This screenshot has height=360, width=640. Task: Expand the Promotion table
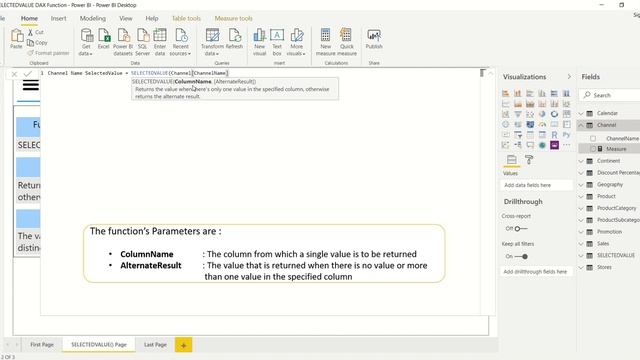coord(581,232)
